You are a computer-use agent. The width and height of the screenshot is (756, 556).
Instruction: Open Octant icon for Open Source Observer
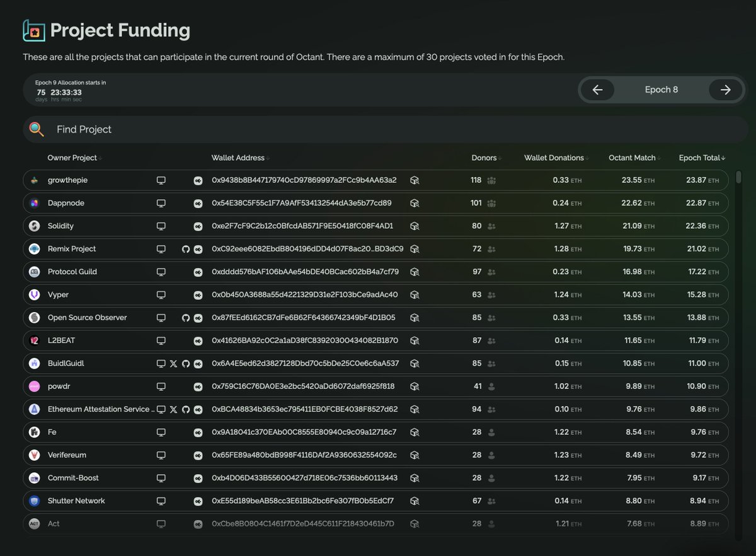198,318
